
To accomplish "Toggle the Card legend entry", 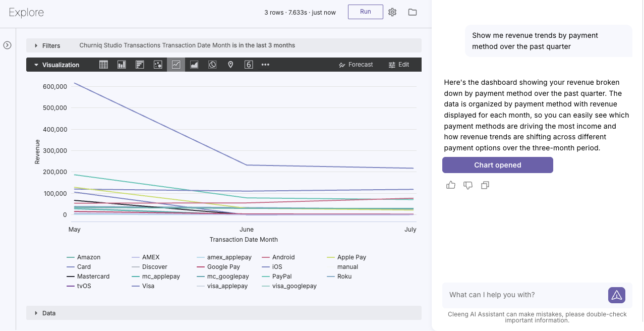I will pyautogui.click(x=79, y=267).
